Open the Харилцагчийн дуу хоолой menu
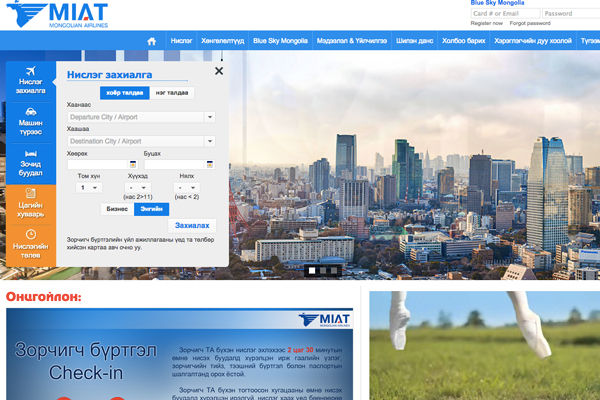The height and width of the screenshot is (400, 600). [533, 41]
